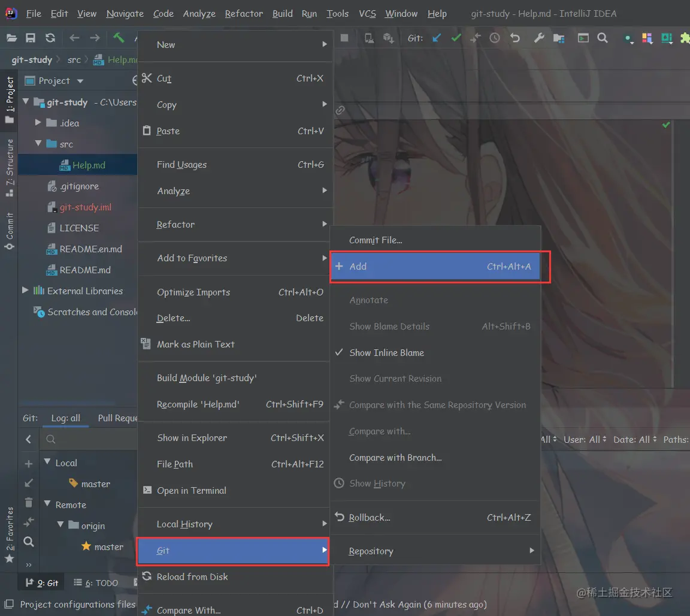Click the magnifier icon in Git panel sidebar
690x616 pixels.
coord(29,542)
